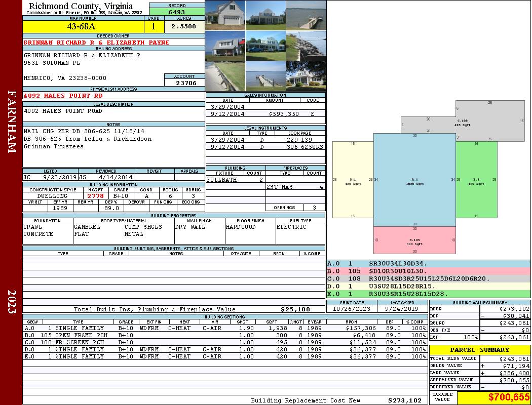Select deeded owner GRINNAN RICHARD R & ELIZABETH PAYNE
This screenshot has width=532, height=405.
pyautogui.click(x=96, y=43)
